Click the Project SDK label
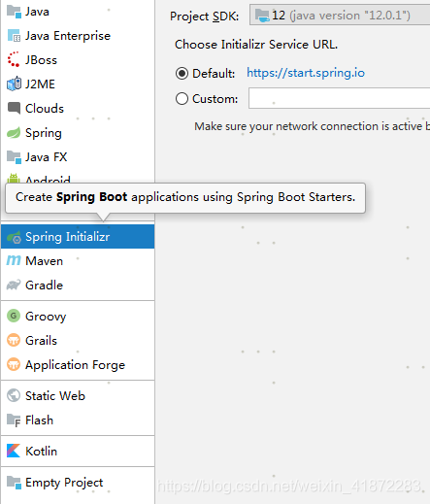The width and height of the screenshot is (430, 504). click(205, 17)
